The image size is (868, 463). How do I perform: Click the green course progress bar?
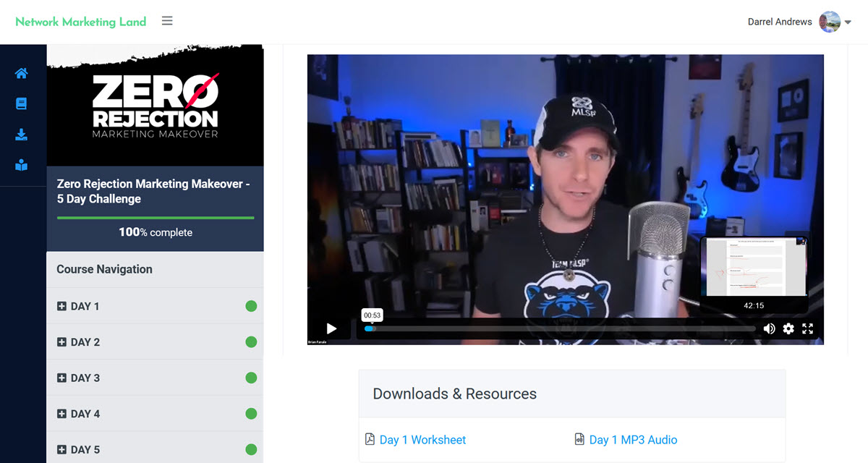click(x=156, y=217)
